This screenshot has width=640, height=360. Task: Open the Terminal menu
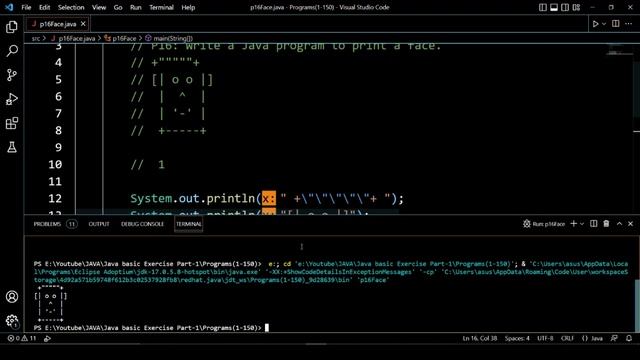[161, 7]
